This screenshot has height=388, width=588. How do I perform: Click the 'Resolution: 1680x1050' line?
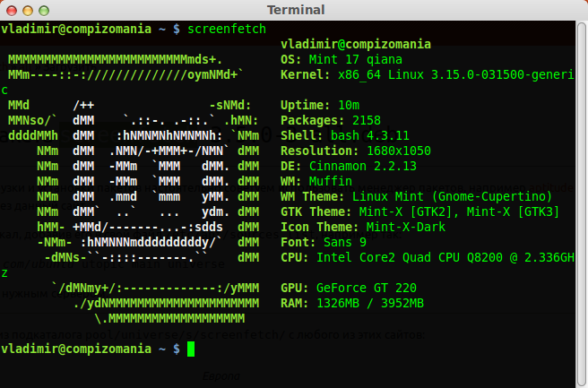[356, 151]
